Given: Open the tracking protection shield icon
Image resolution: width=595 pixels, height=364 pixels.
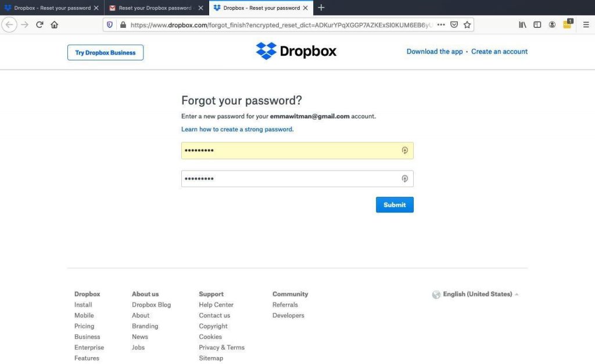Looking at the screenshot, I should tap(110, 25).
